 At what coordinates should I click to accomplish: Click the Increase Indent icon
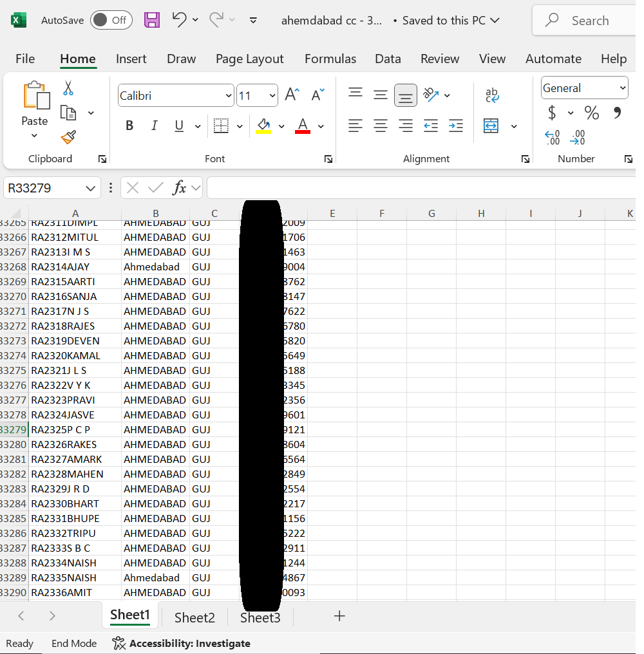coord(456,126)
